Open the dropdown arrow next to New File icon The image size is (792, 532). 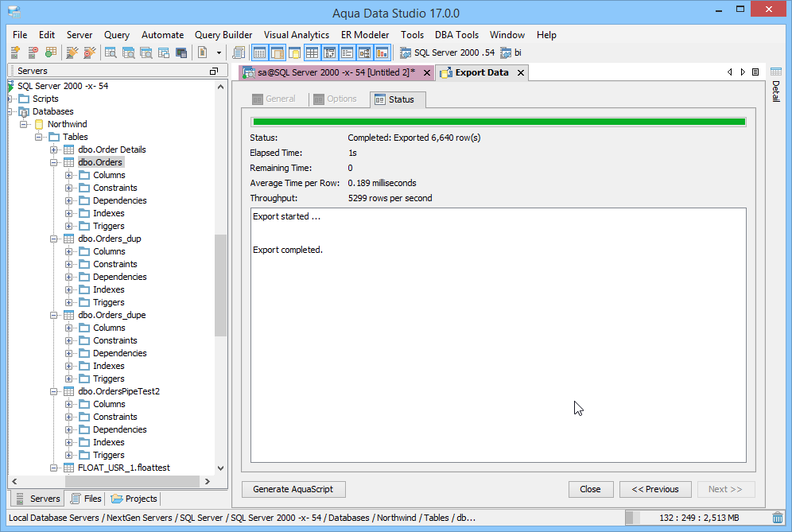coord(219,52)
